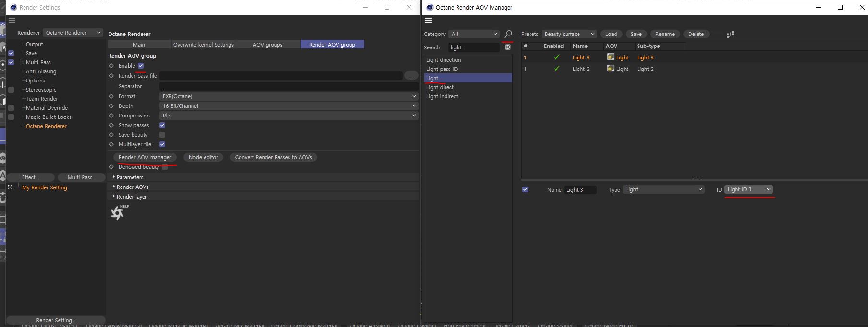
Task: Enable the Save beauty checkbox
Action: click(162, 135)
